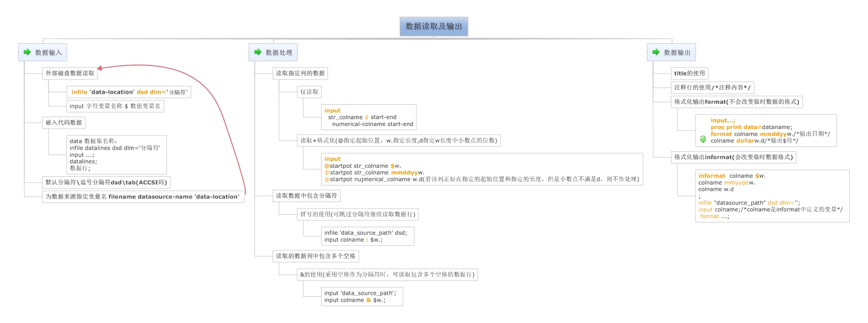Select the 仅读取 node
This screenshot has height=323, width=868.
[309, 92]
